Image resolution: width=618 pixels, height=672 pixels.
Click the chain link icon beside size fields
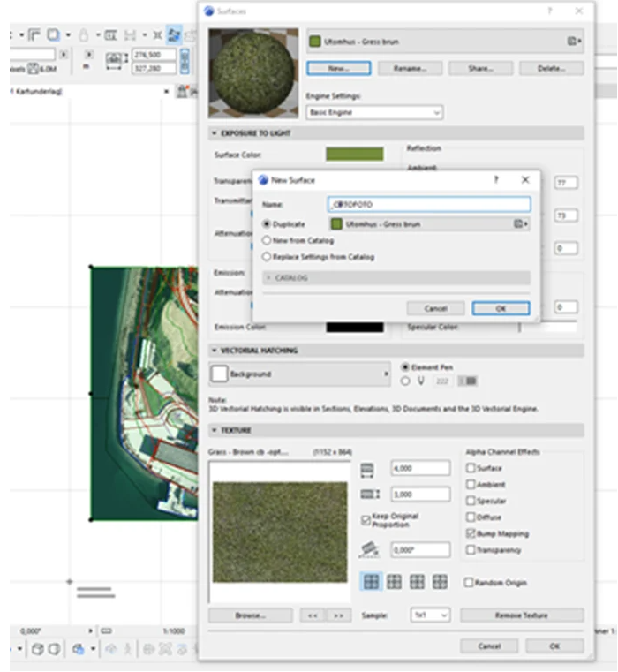pos(185,60)
